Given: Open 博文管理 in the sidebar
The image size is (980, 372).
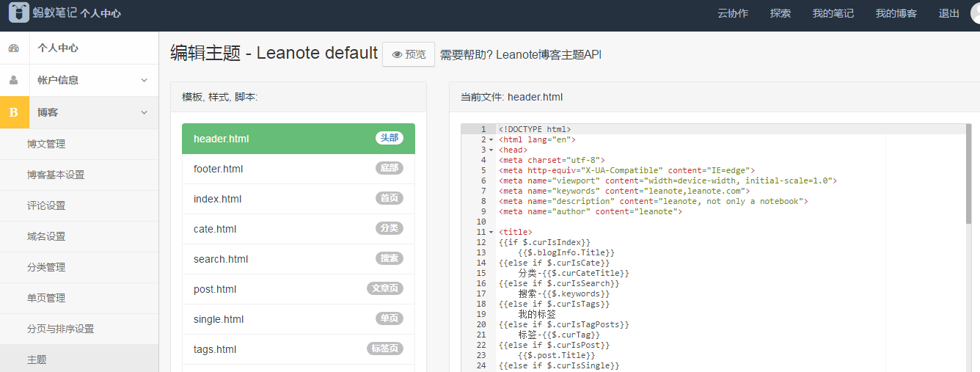Looking at the screenshot, I should (79, 144).
